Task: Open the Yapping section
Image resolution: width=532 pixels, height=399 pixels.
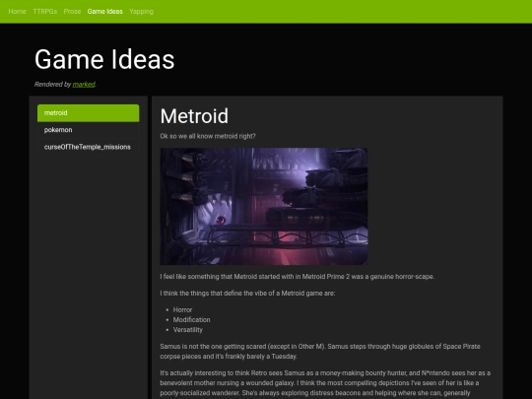Action: (x=141, y=12)
